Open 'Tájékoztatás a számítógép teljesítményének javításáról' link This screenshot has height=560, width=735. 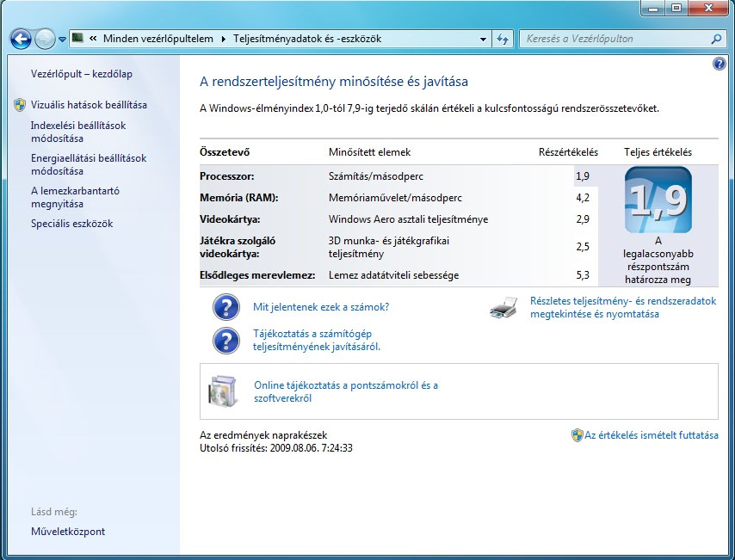[317, 341]
